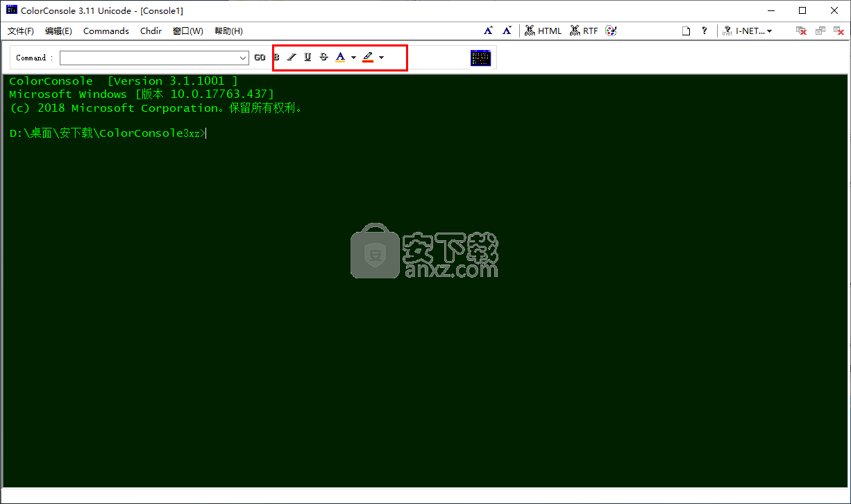Export console output to RTF

[x=584, y=31]
